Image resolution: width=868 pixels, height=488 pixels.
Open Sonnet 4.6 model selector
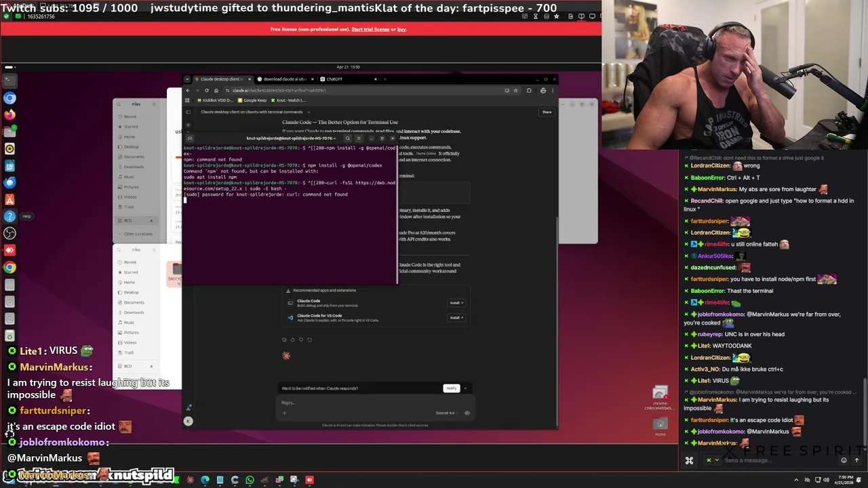click(x=446, y=413)
